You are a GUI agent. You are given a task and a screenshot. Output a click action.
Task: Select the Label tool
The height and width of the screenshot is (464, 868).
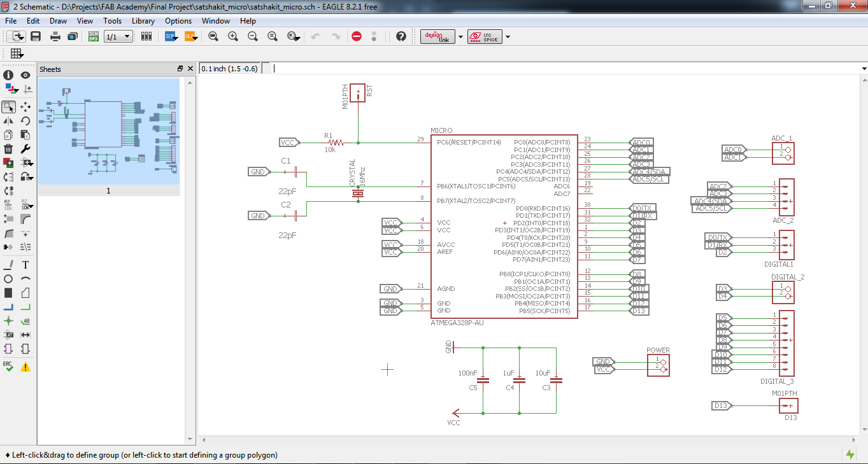(25, 321)
